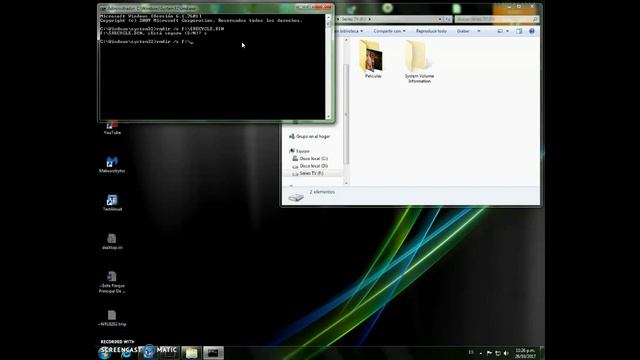Click Reproducir todo in Explorer toolbar

431,31
